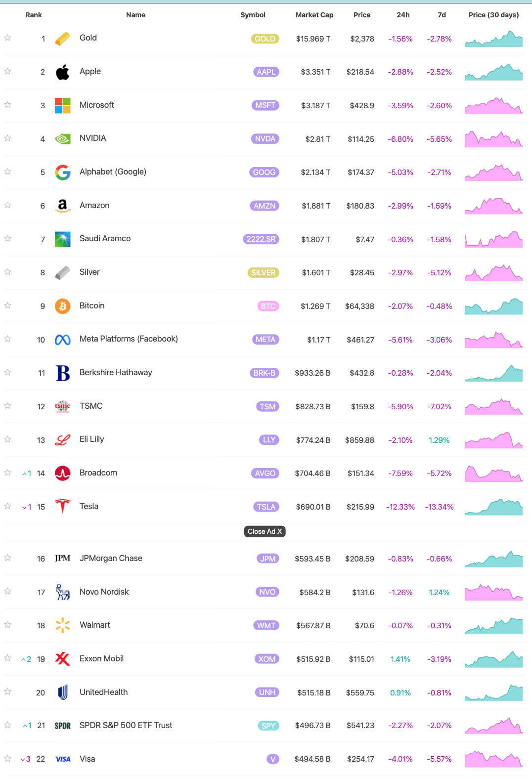Sort by the Price column header
This screenshot has width=532, height=779.
pyautogui.click(x=361, y=15)
